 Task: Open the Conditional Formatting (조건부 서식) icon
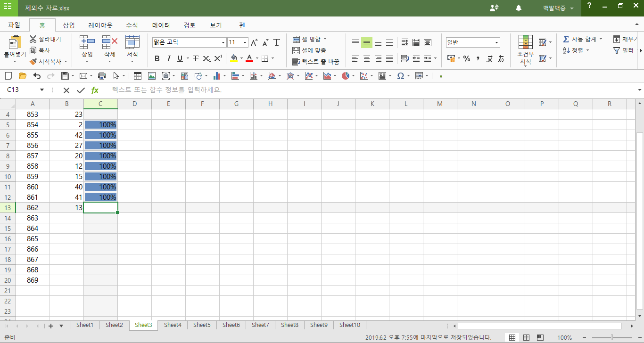(x=525, y=43)
